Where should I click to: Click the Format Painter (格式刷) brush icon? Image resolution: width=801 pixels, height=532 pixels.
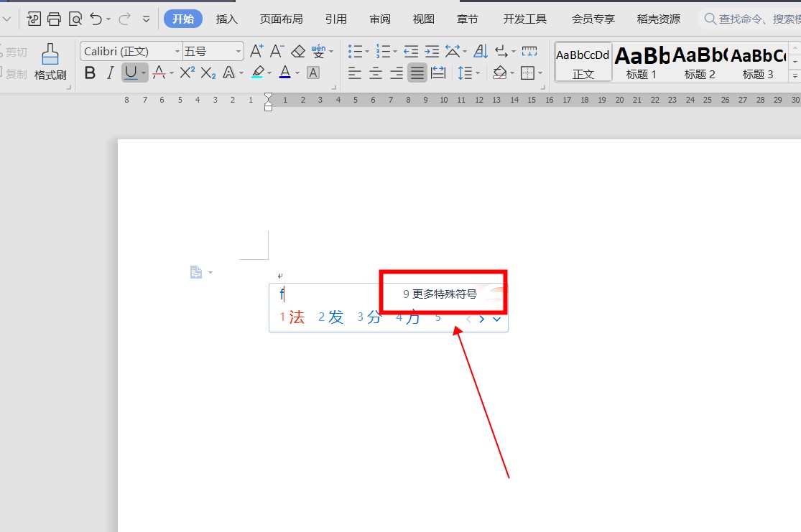click(x=50, y=55)
